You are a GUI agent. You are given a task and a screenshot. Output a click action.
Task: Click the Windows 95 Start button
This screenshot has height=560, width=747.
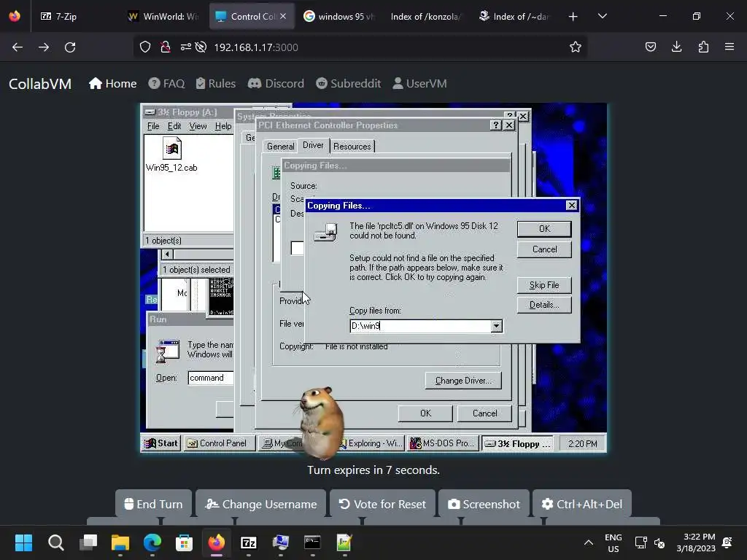click(x=161, y=443)
